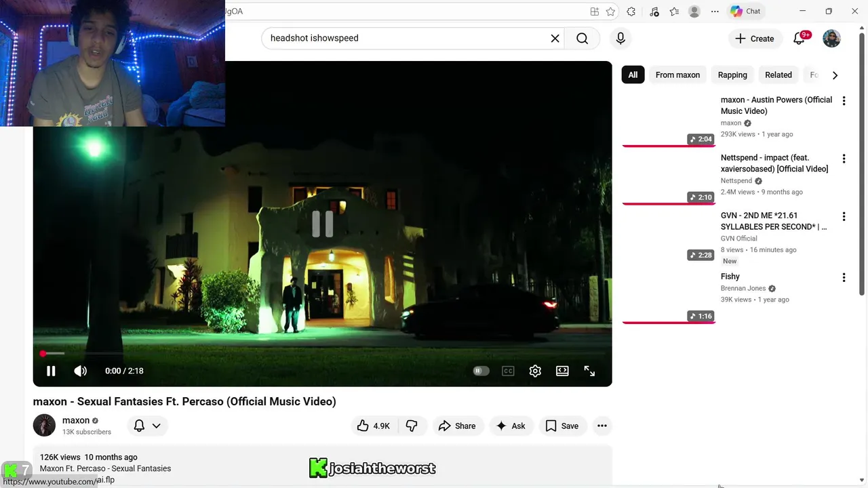Image resolution: width=868 pixels, height=488 pixels.
Task: Open YouTube notifications bell
Action: (x=799, y=39)
